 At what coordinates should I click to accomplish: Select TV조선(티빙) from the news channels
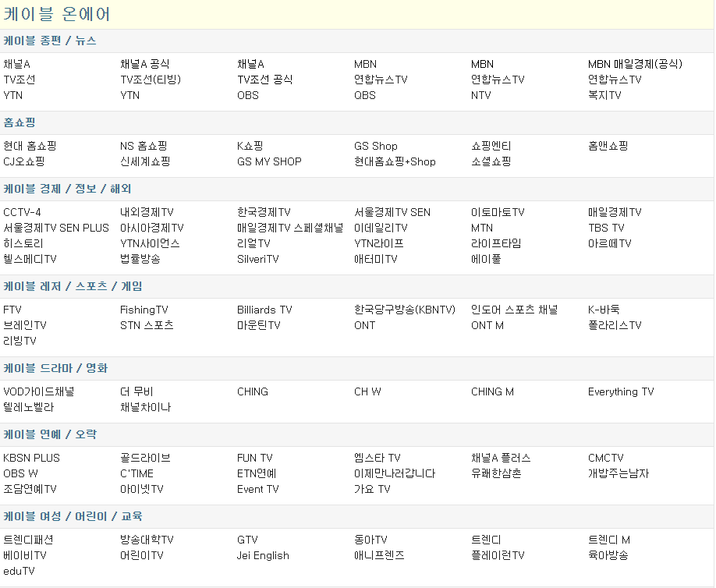click(x=150, y=80)
